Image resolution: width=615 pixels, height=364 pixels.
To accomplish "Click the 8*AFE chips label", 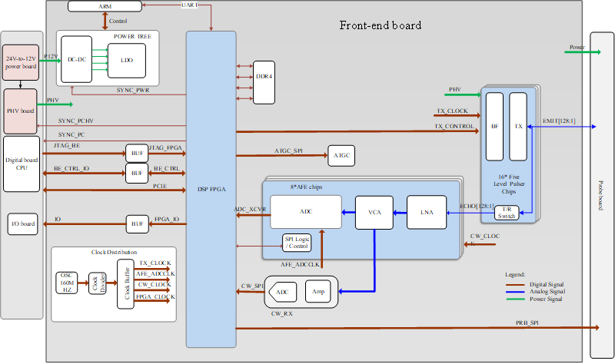I will click(306, 187).
